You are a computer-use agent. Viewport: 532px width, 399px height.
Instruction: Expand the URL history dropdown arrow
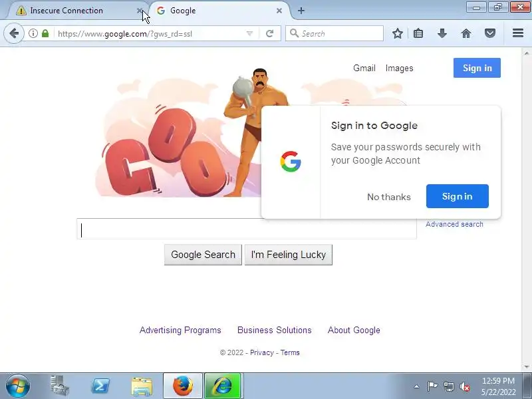tap(250, 33)
